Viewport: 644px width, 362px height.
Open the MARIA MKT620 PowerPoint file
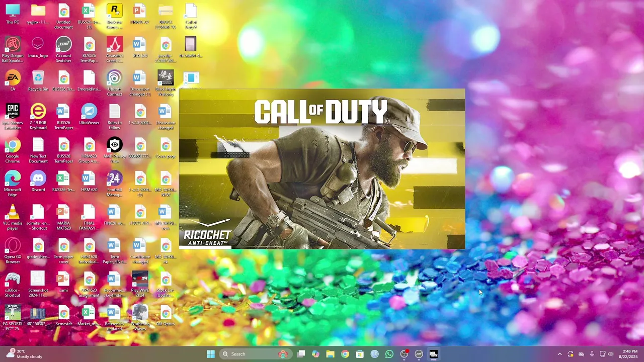coord(63,218)
